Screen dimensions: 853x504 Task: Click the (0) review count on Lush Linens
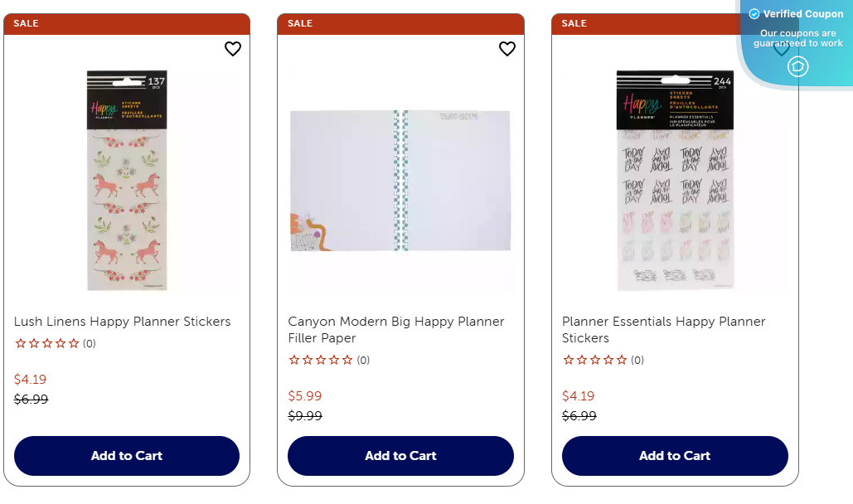point(88,342)
